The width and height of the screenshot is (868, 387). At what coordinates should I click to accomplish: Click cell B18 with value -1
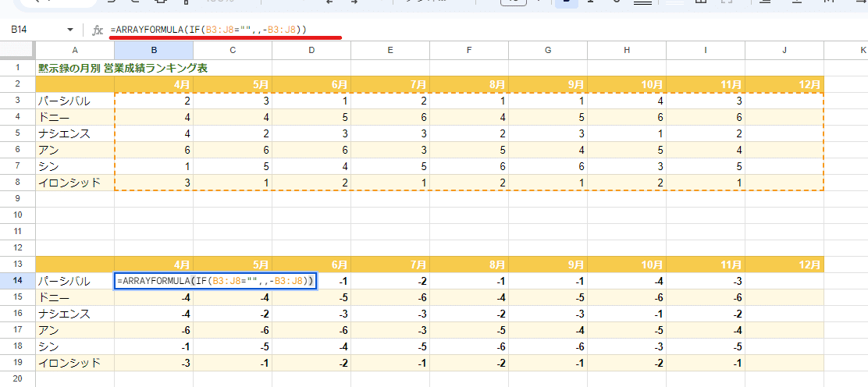[154, 346]
